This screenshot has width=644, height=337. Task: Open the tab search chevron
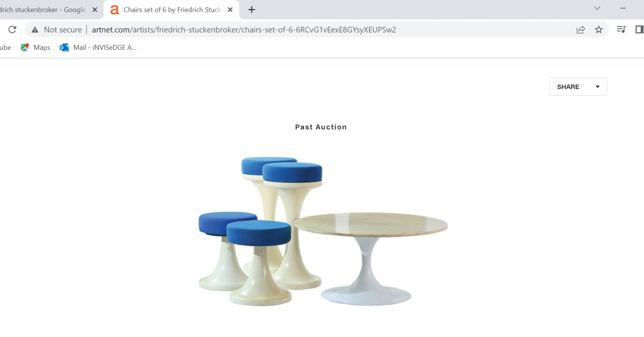[x=597, y=8]
